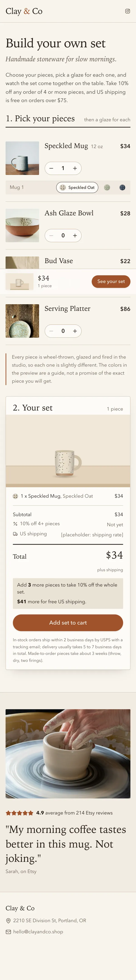The width and height of the screenshot is (136, 980).
Task: Open the Serving Platter photo
Action: pyautogui.click(x=22, y=321)
